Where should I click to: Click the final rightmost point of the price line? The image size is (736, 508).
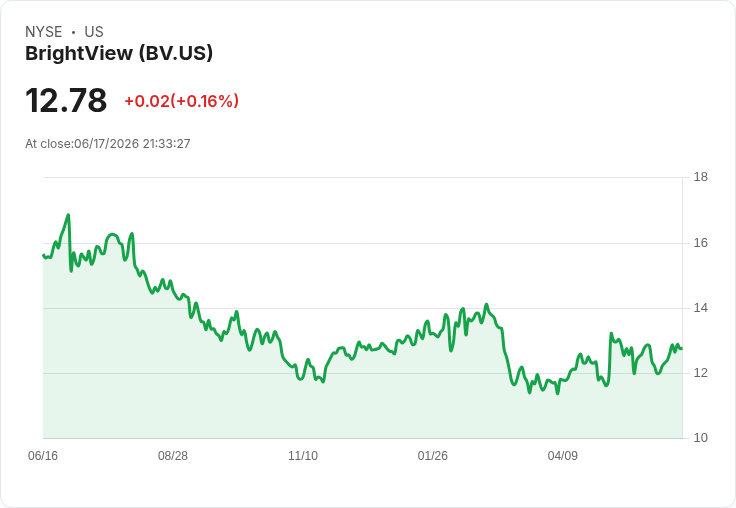(x=682, y=348)
